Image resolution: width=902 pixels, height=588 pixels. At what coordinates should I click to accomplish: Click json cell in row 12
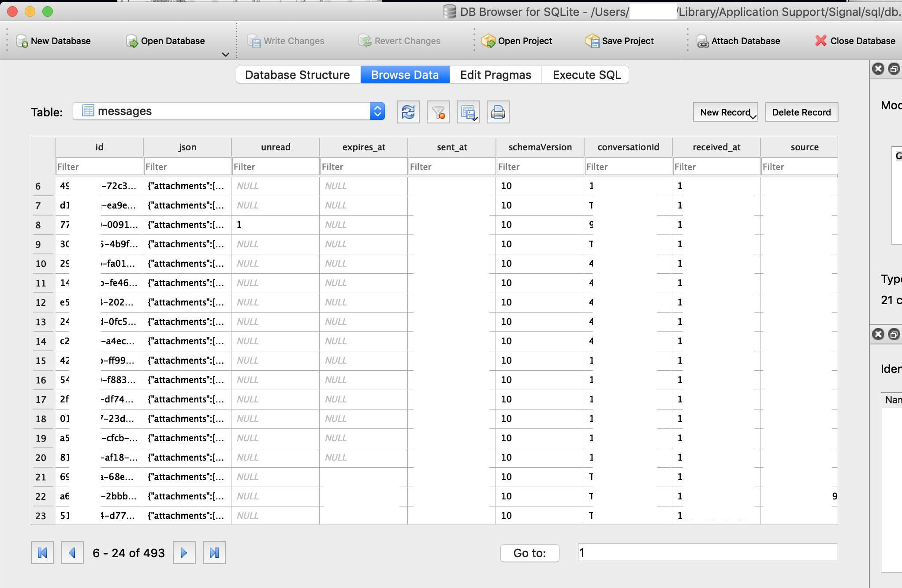187,302
